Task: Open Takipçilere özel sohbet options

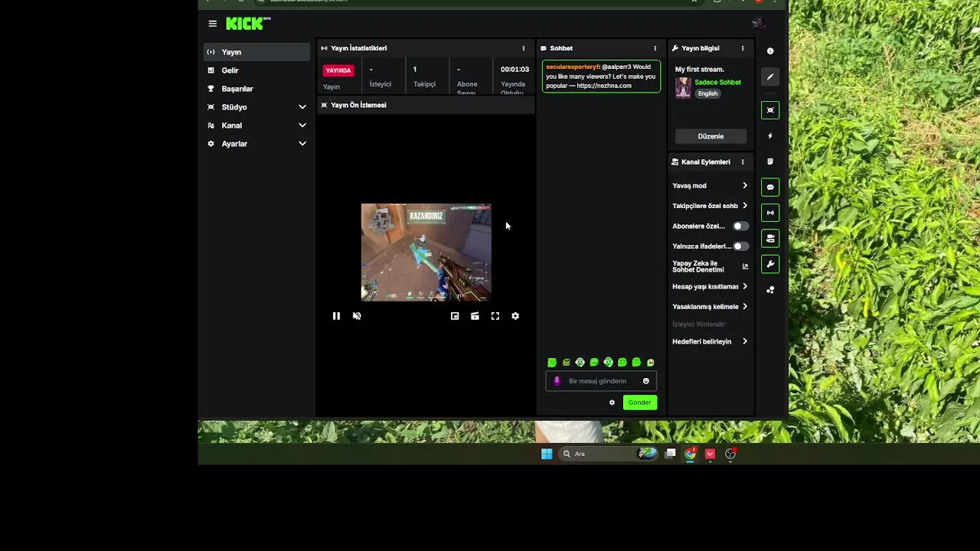Action: pyautogui.click(x=710, y=206)
